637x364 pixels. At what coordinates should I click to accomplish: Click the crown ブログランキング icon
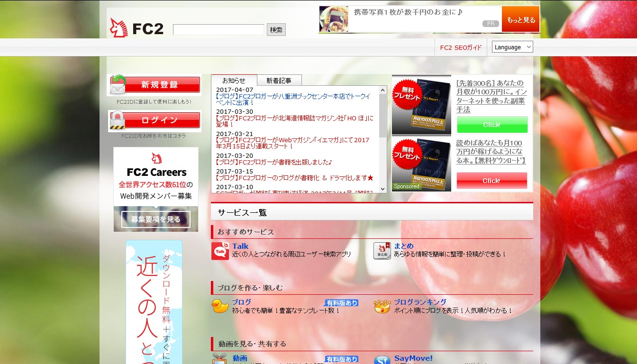(382, 306)
